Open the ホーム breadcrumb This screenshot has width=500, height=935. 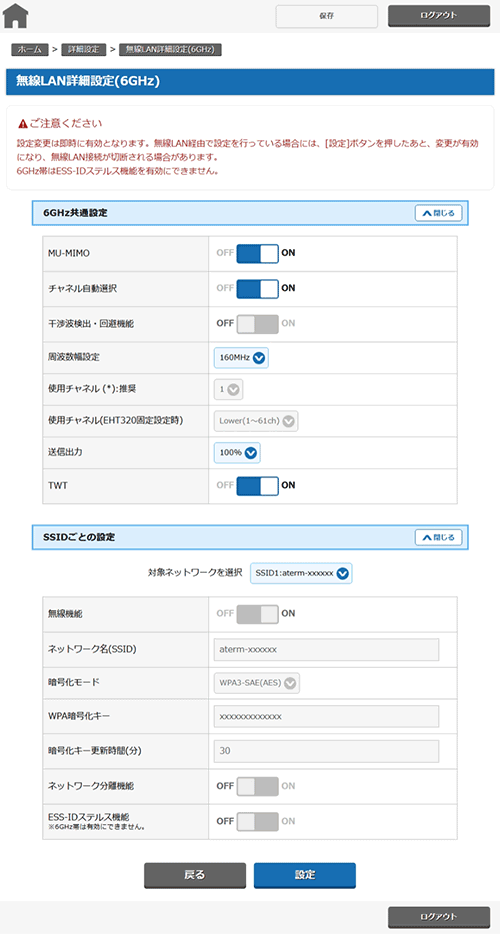point(29,50)
